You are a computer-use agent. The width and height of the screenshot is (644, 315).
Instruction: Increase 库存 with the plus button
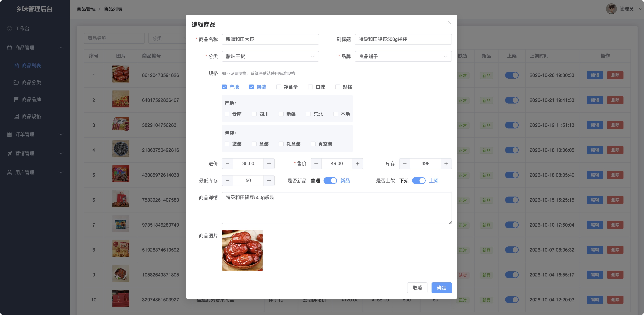click(x=446, y=164)
